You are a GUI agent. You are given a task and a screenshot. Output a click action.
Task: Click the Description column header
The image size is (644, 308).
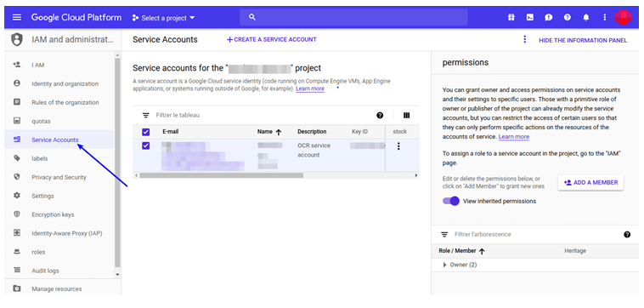coord(312,132)
